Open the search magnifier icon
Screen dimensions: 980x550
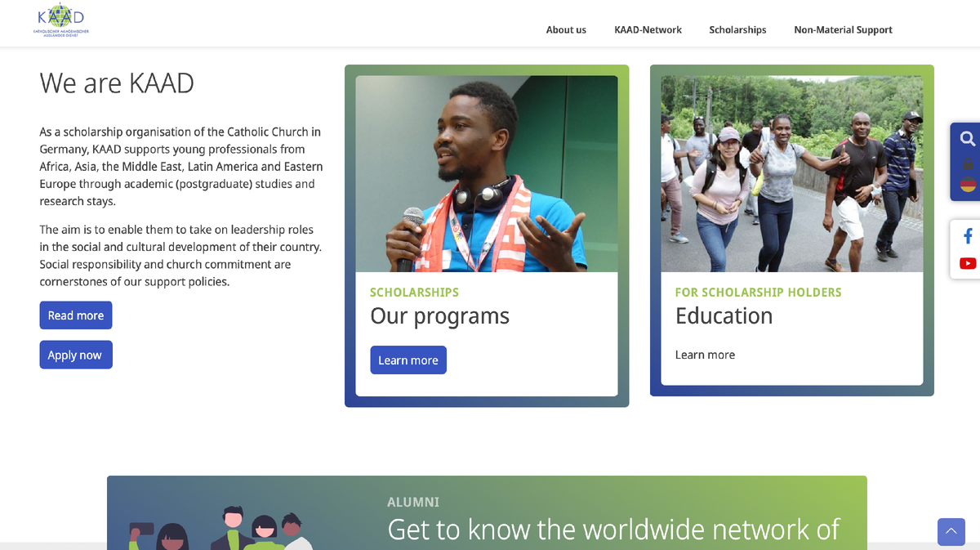tap(968, 139)
